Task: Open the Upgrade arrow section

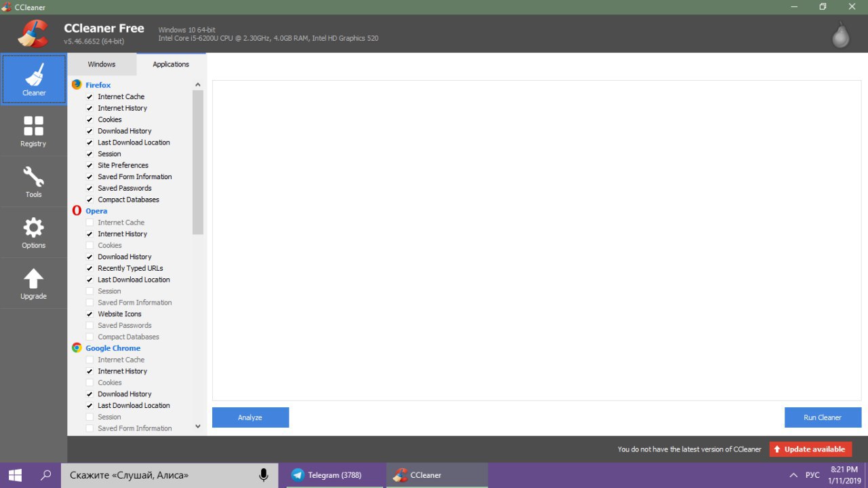Action: 33,284
